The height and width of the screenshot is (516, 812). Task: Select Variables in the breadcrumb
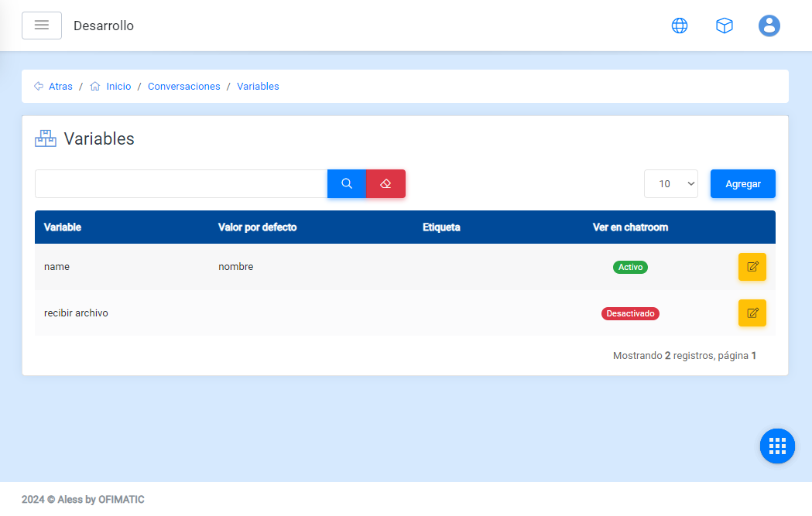(x=258, y=87)
